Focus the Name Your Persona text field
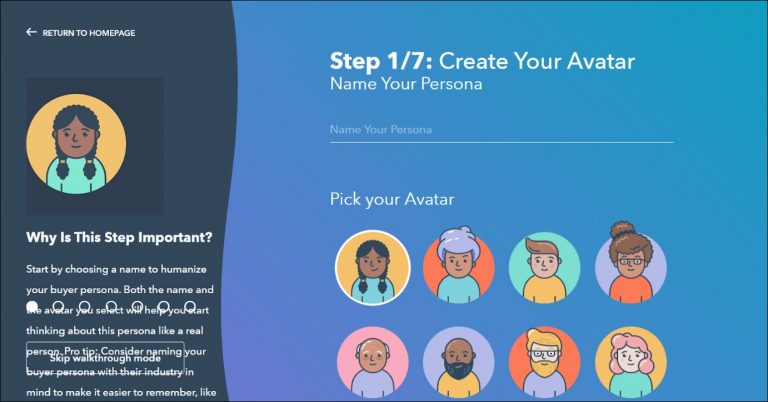Viewport: 768px width, 402px height. (502, 130)
